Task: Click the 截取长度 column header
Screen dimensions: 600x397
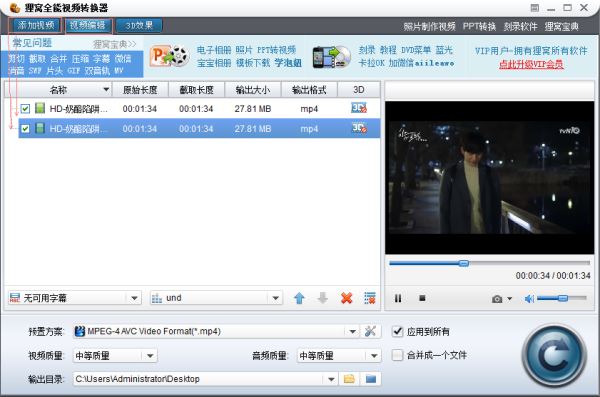Action: click(x=196, y=90)
